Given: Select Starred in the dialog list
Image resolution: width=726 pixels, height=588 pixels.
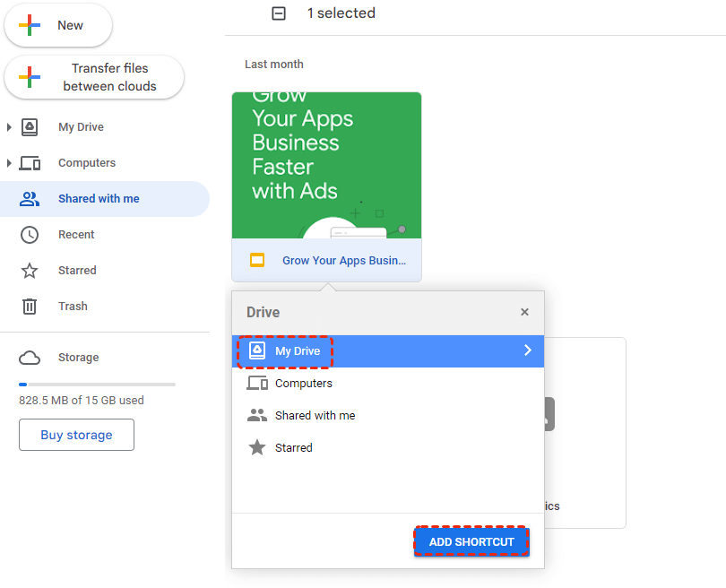Looking at the screenshot, I should (x=388, y=447).
